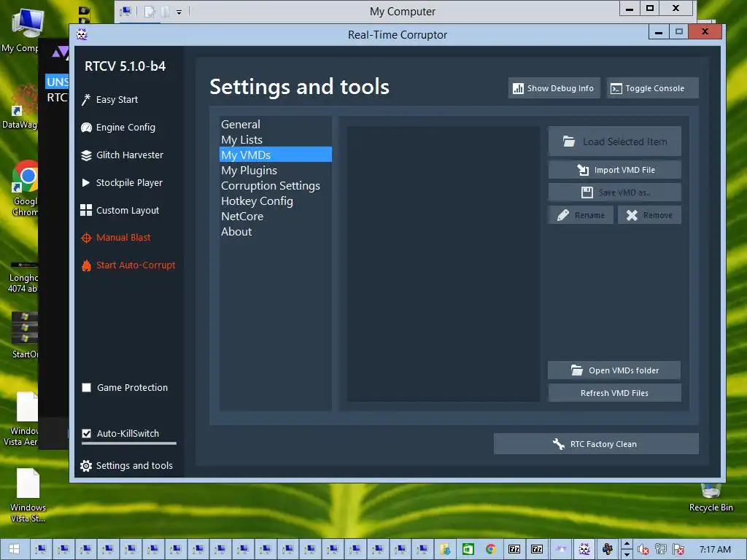Screen dimensions: 747x560
Task: Select General settings category
Action: [x=275, y=124]
